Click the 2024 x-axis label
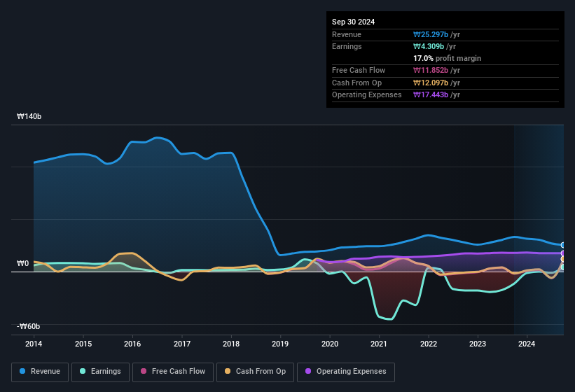 point(527,344)
